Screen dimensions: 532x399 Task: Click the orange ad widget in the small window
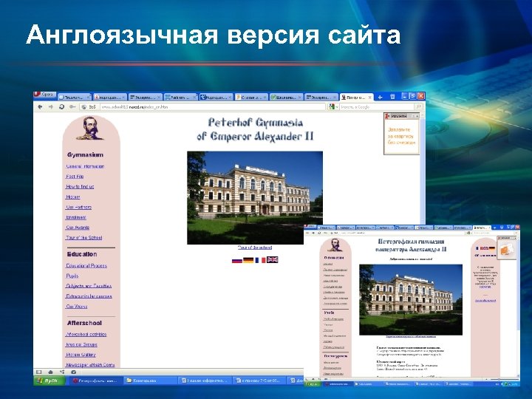tap(506, 250)
